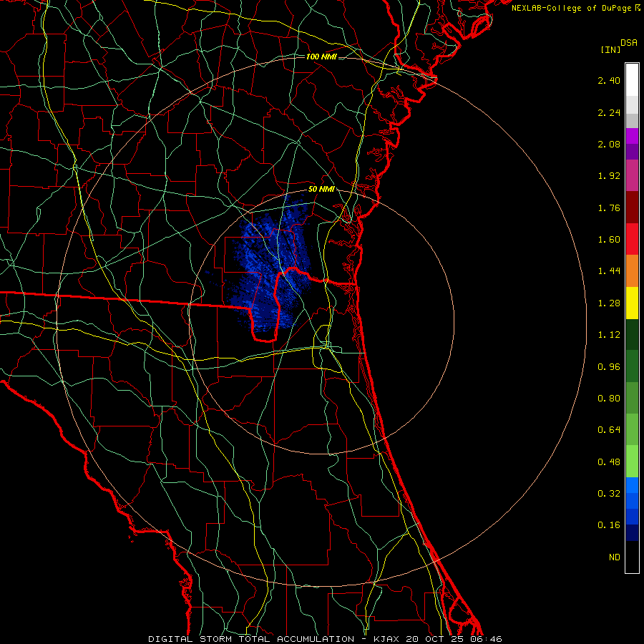
Task: Pick the black ND legend swatch
Action: coord(632,557)
